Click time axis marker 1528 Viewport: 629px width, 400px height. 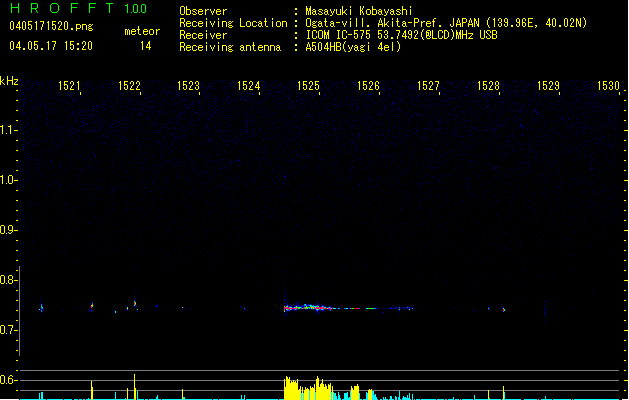(488, 86)
